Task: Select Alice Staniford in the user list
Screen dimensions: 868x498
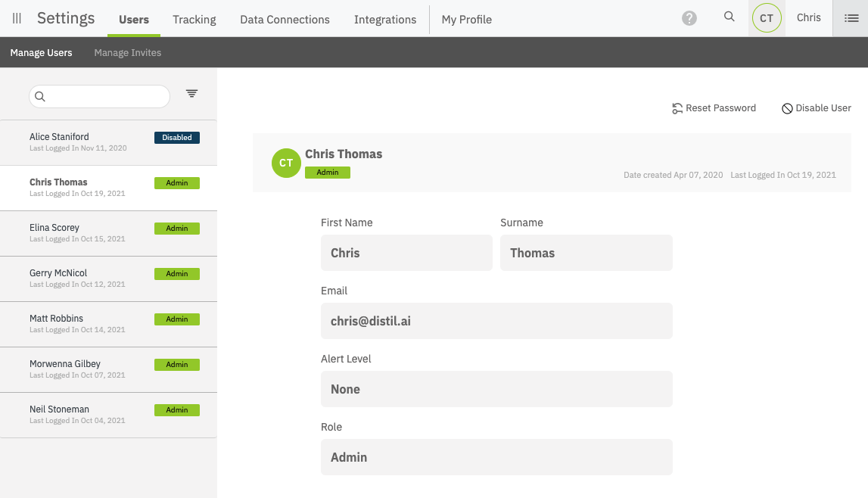Action: coord(108,143)
